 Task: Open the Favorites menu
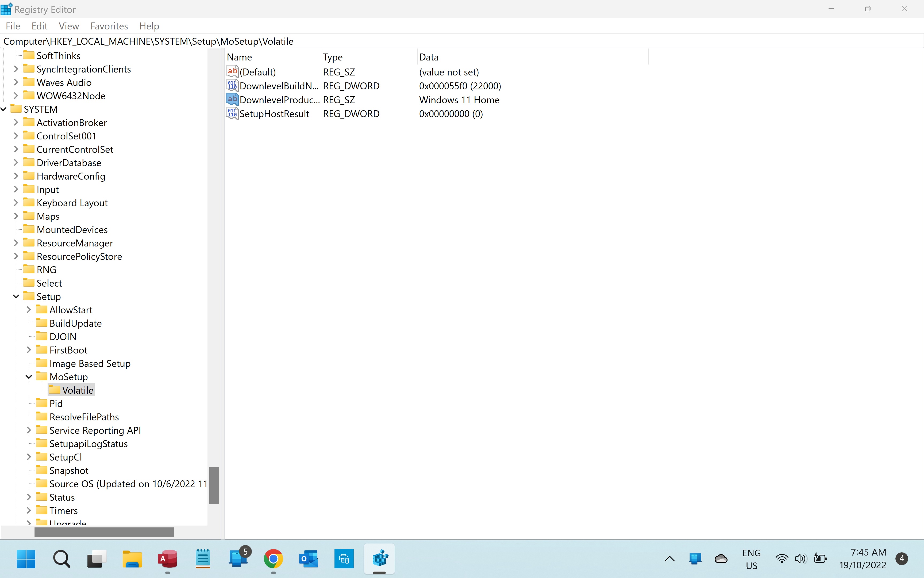(109, 26)
